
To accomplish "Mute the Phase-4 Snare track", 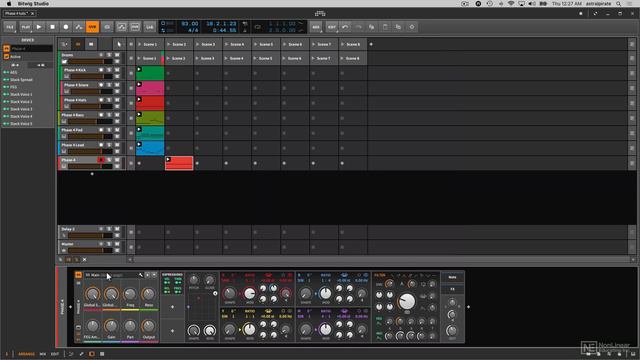I will pos(117,85).
